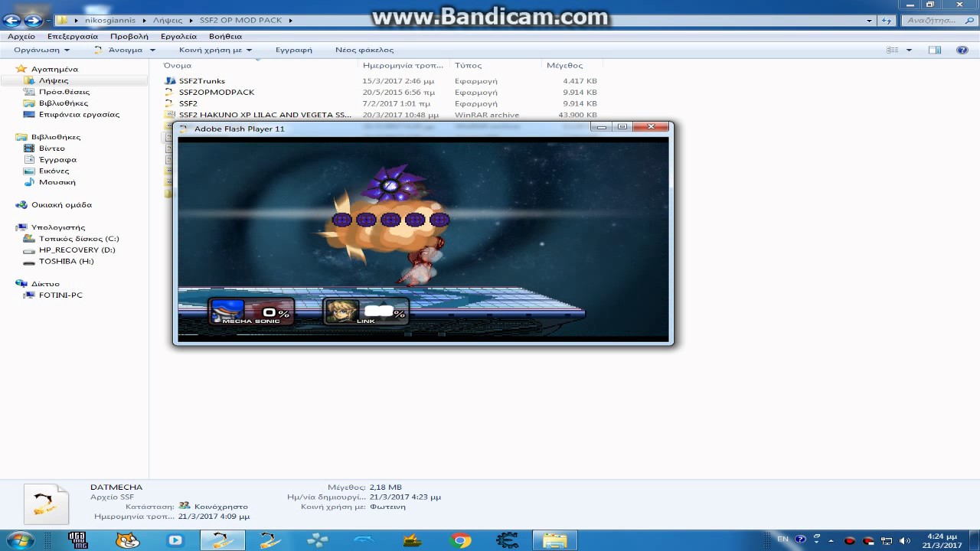Click the Νέος φάκελος button
Viewport: 980px width, 551px height.
coord(364,50)
